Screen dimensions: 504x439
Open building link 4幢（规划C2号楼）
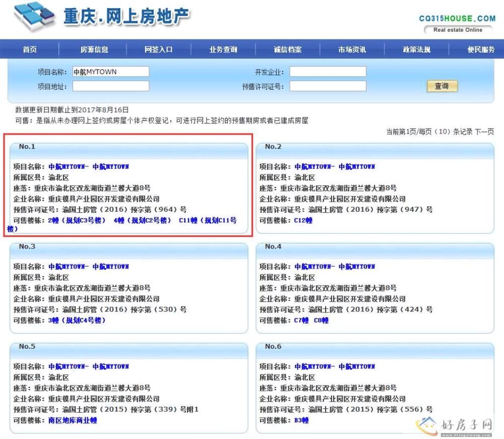(143, 220)
